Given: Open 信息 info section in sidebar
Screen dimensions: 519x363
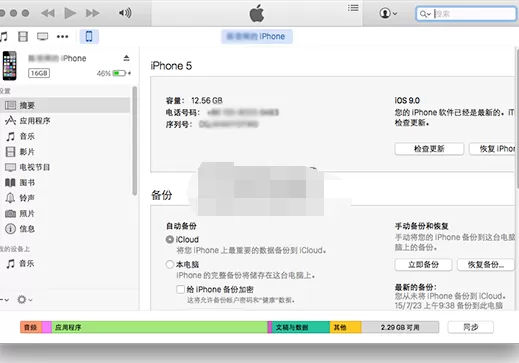Looking at the screenshot, I should click(65, 229).
